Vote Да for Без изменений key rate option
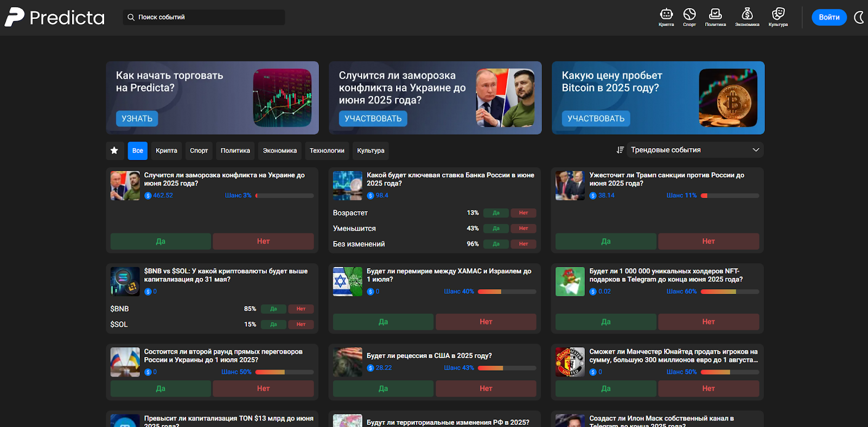Viewport: 868px width, 427px height. coord(496,244)
